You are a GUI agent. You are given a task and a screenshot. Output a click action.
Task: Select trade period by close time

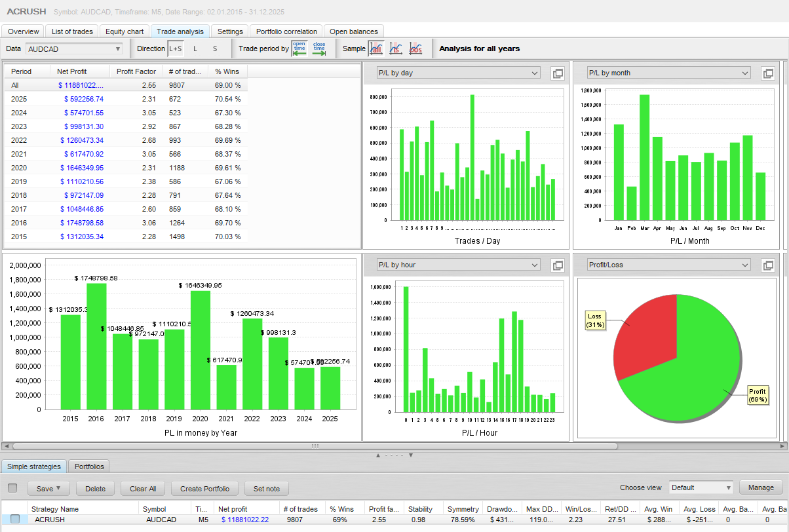(x=319, y=48)
